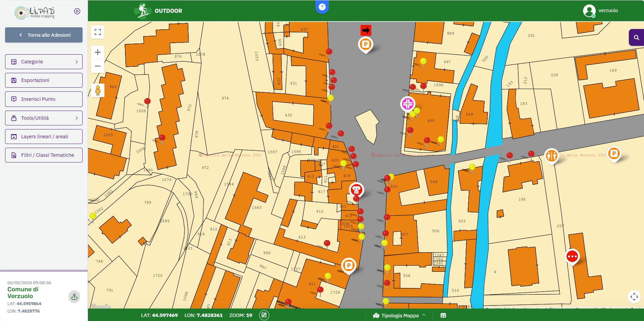
Task: Expand the Categorie menu
Action: click(x=44, y=62)
